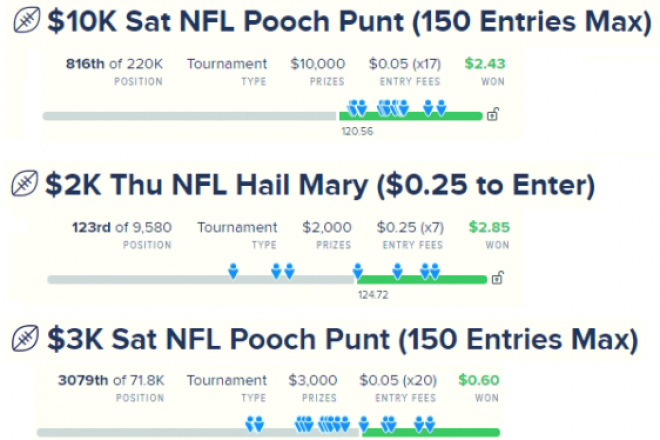The width and height of the screenshot is (660, 440).
Task: Click the $0.60 winnings amount
Action: [479, 380]
